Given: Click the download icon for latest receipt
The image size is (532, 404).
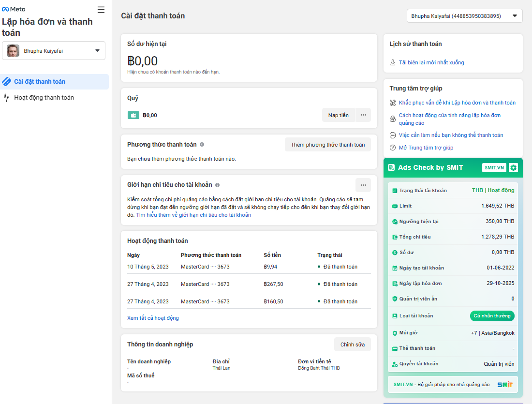Looking at the screenshot, I should tap(393, 62).
